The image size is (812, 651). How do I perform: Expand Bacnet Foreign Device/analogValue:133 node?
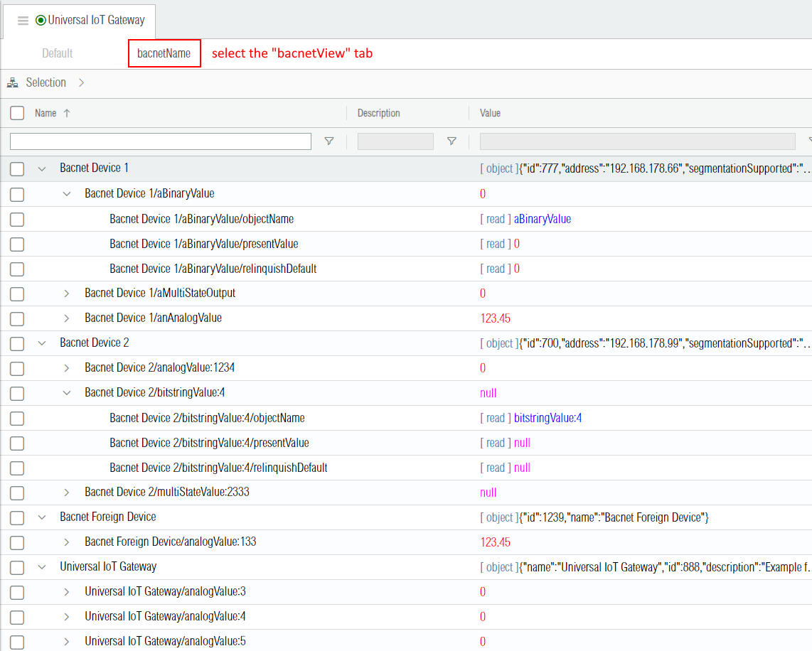point(67,542)
